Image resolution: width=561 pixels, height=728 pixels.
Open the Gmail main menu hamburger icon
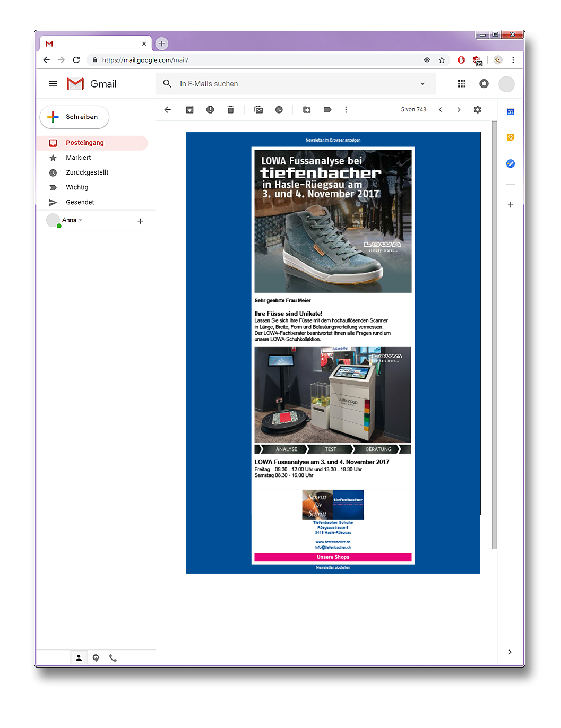point(53,84)
